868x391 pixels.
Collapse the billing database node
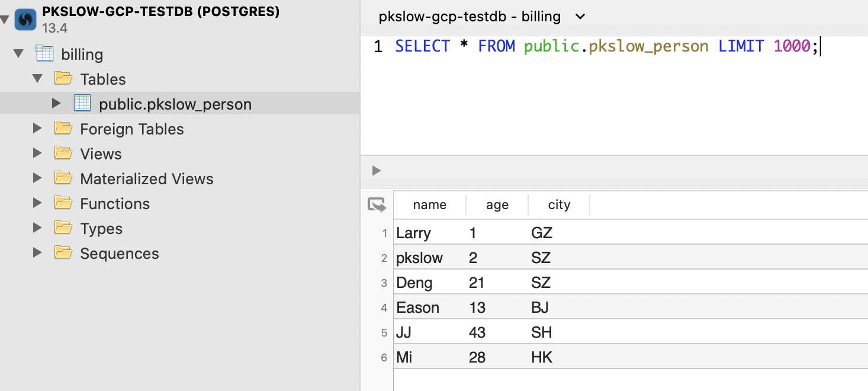[19, 54]
